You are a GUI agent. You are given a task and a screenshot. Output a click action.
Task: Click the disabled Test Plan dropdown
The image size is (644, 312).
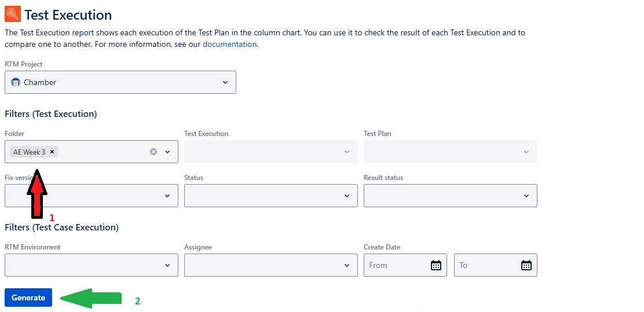[x=450, y=152]
